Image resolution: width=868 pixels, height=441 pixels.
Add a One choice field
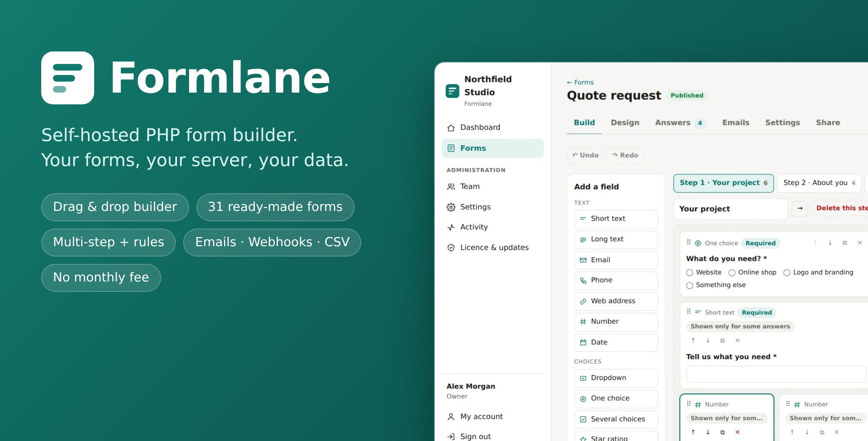tap(616, 398)
